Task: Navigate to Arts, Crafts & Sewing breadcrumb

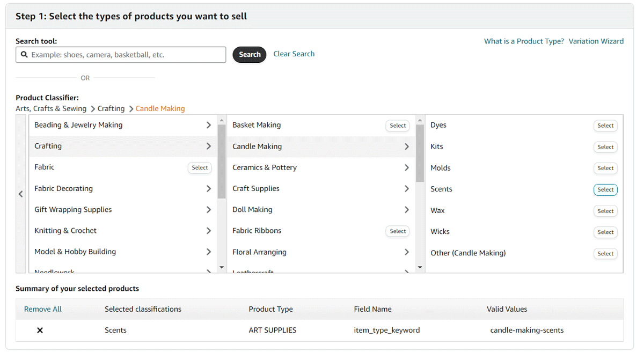Action: click(x=51, y=108)
